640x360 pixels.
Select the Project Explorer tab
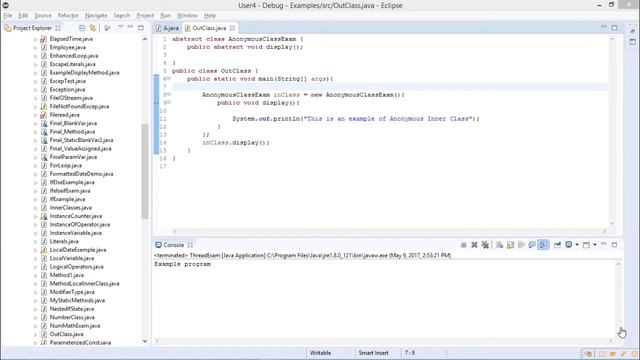(x=32, y=28)
